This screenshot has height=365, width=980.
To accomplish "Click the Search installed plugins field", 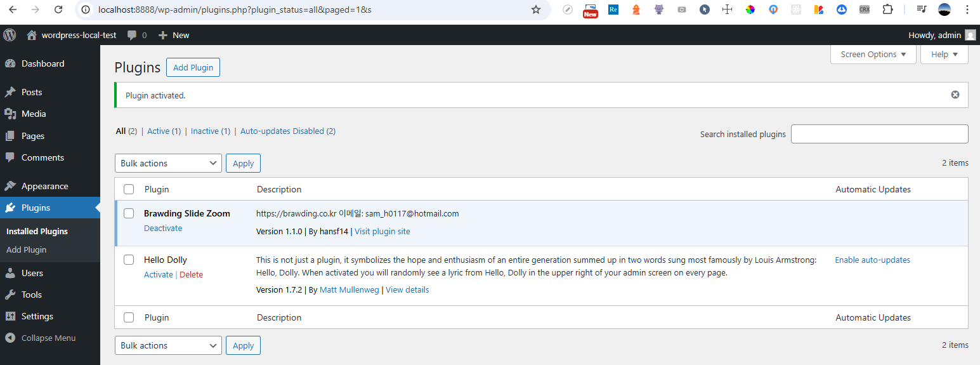I will coord(879,134).
